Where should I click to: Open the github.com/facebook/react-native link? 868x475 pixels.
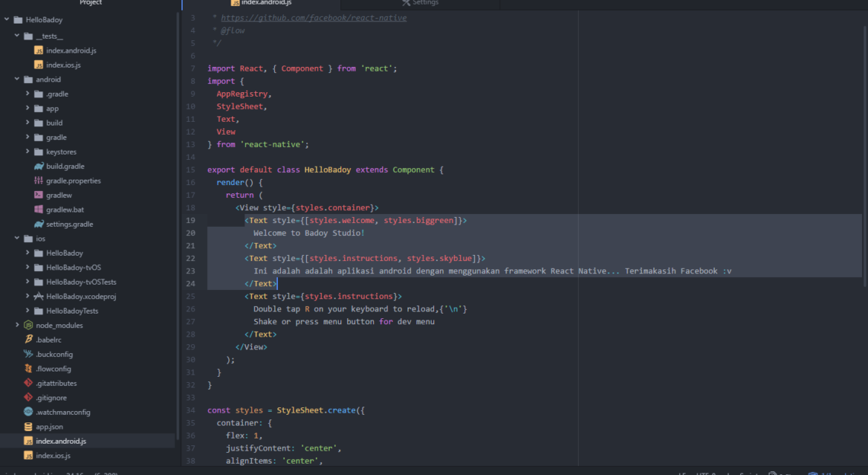pyautogui.click(x=314, y=18)
